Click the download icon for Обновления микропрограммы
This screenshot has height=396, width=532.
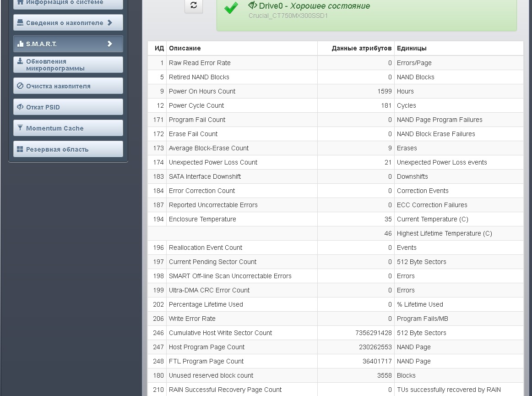pos(20,61)
